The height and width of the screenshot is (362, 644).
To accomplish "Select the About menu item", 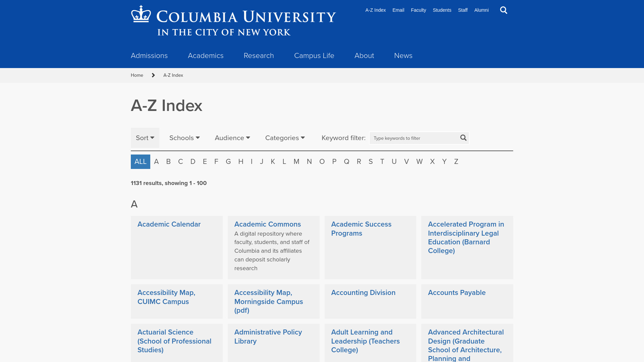I will 364,56.
